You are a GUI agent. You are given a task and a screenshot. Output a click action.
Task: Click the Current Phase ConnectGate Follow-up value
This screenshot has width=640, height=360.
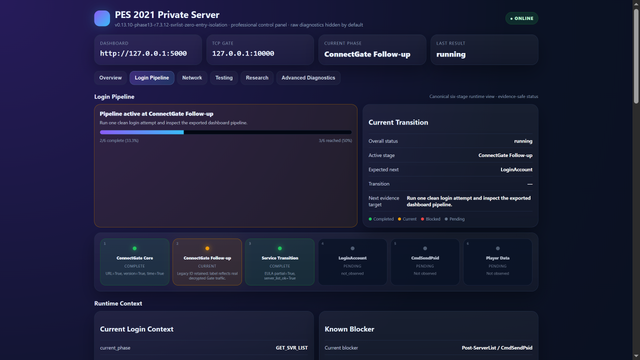tap(367, 54)
